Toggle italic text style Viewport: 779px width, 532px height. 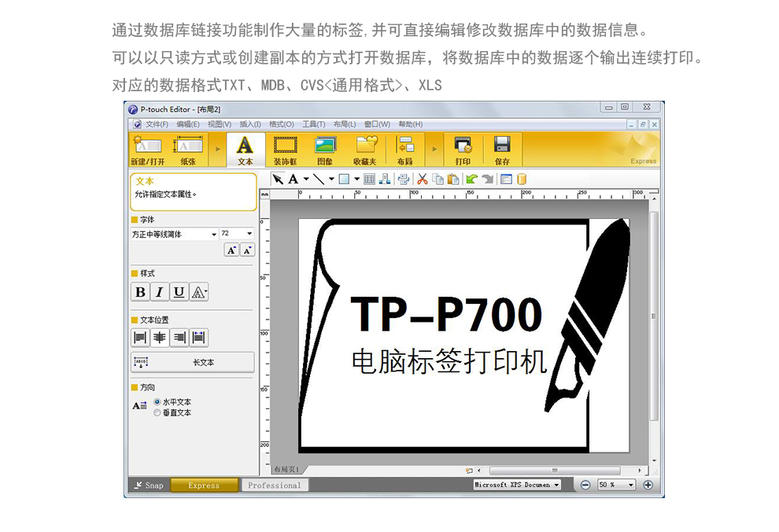pyautogui.click(x=160, y=292)
